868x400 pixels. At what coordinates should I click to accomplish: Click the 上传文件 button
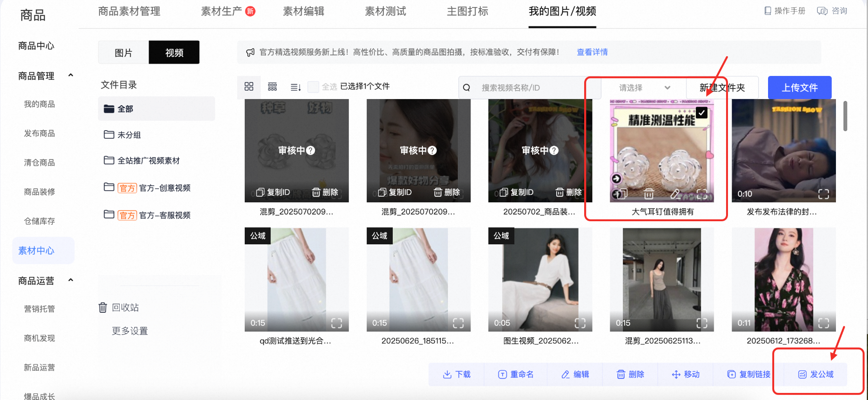pos(800,87)
